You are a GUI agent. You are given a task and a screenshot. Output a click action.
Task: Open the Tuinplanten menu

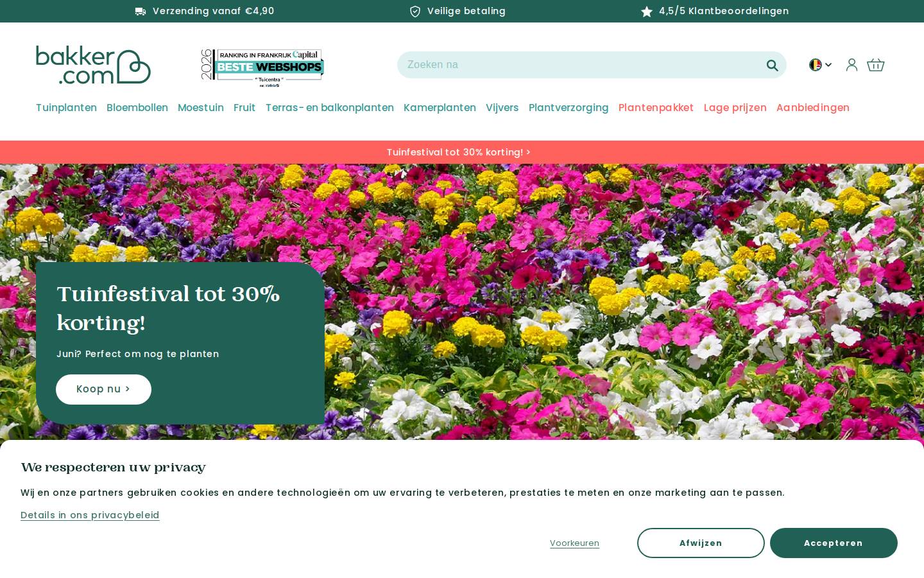pos(66,108)
